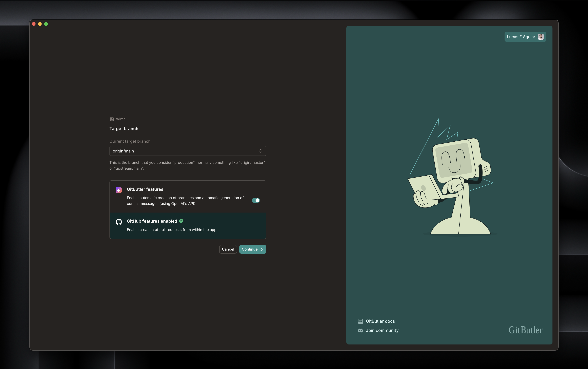Click the Discord community icon
588x369 pixels.
pyautogui.click(x=360, y=330)
